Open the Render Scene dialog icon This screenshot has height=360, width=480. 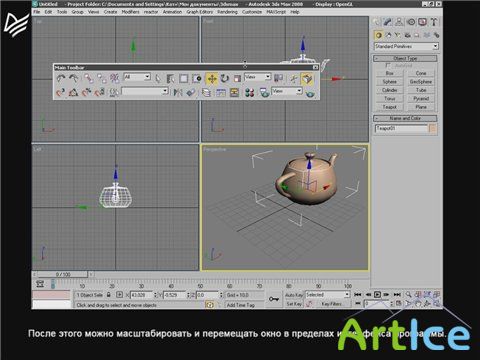tap(264, 92)
